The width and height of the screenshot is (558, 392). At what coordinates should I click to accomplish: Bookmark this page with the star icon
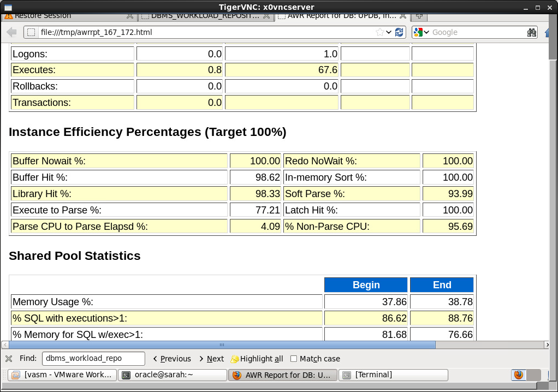pyautogui.click(x=380, y=32)
